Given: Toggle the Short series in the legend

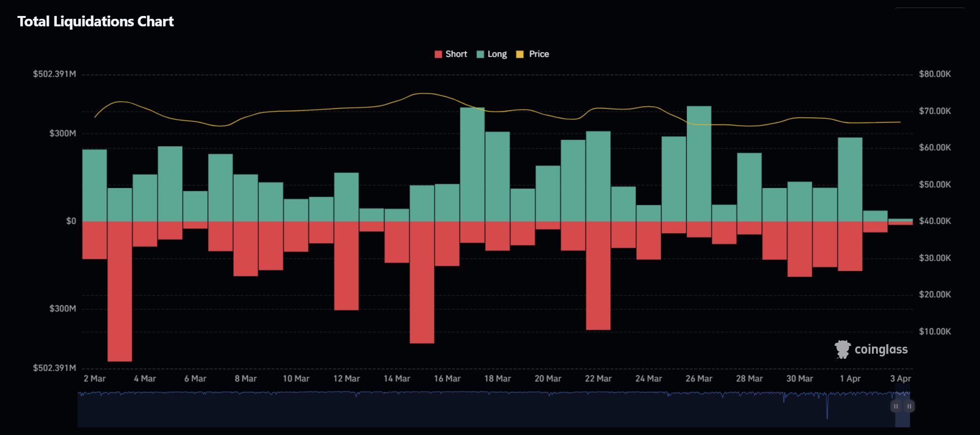Looking at the screenshot, I should click(451, 54).
